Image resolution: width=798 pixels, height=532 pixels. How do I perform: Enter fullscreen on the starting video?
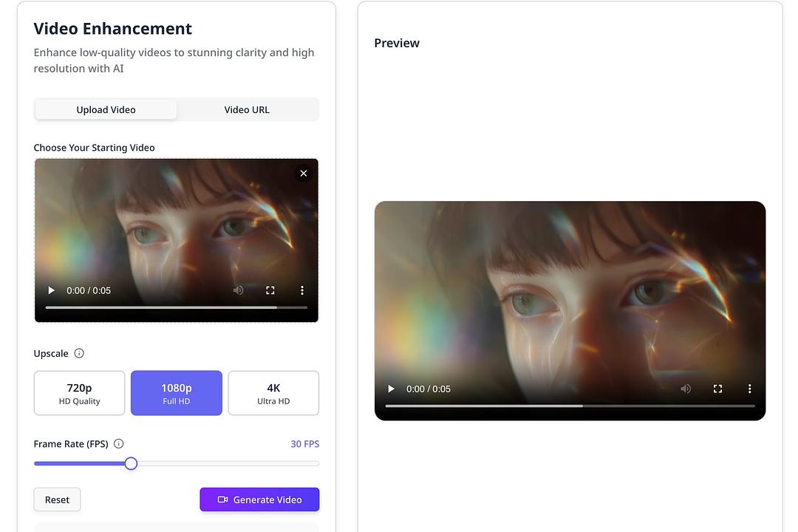tap(270, 290)
